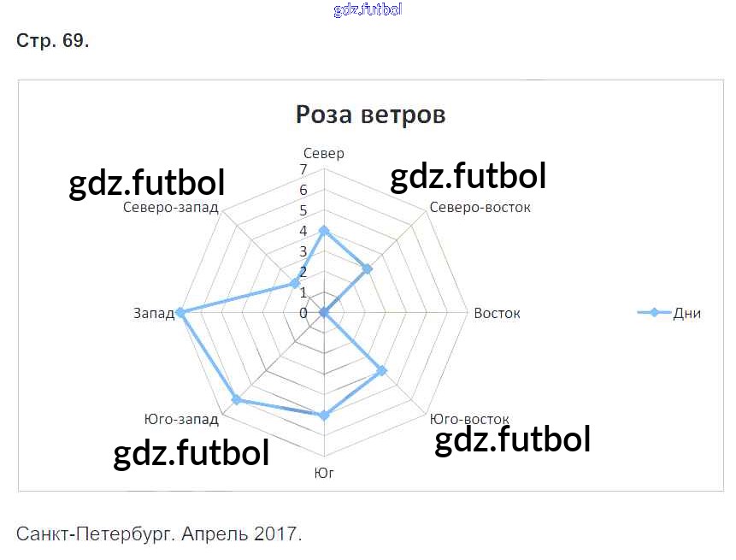The width and height of the screenshot is (736, 560).
Task: Select the data marker on the Юго-запад axis
Action: tap(237, 400)
